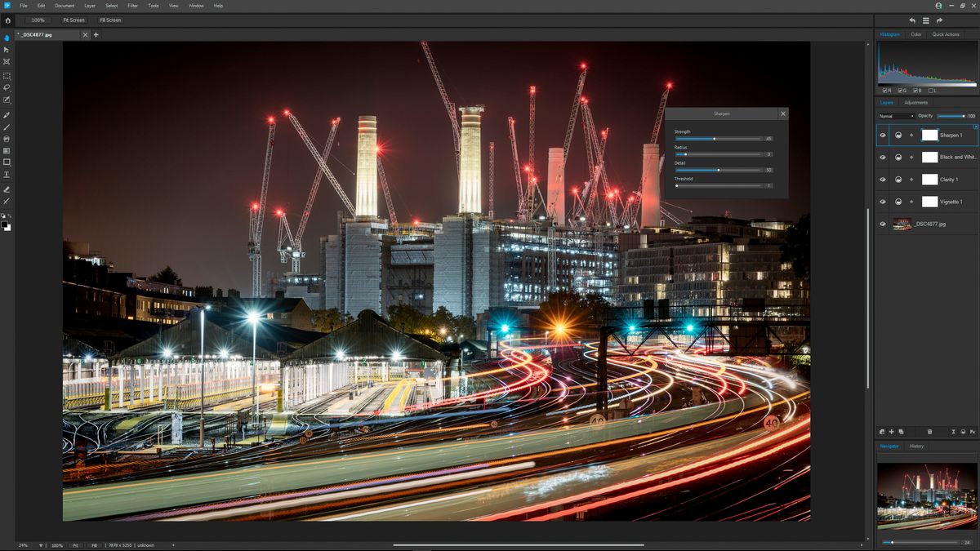Enable the L checkbox under the histogram
Viewport: 980px width, 551px height.
(x=930, y=91)
